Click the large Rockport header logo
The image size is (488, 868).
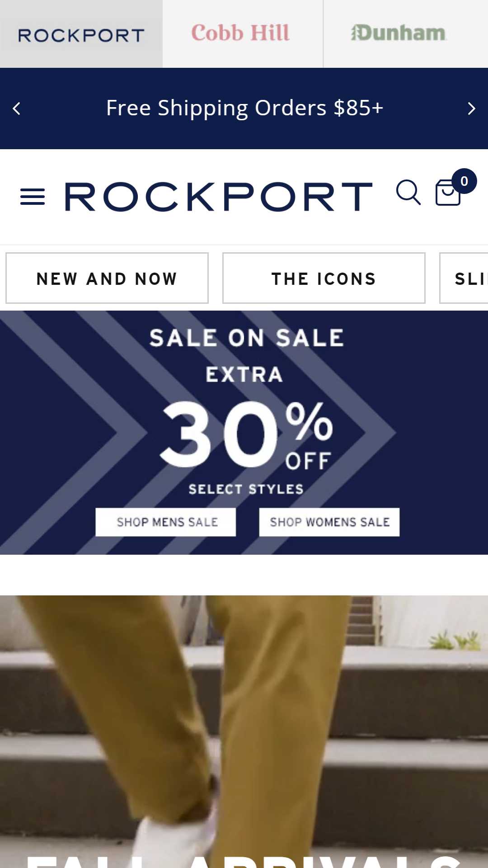219,197
